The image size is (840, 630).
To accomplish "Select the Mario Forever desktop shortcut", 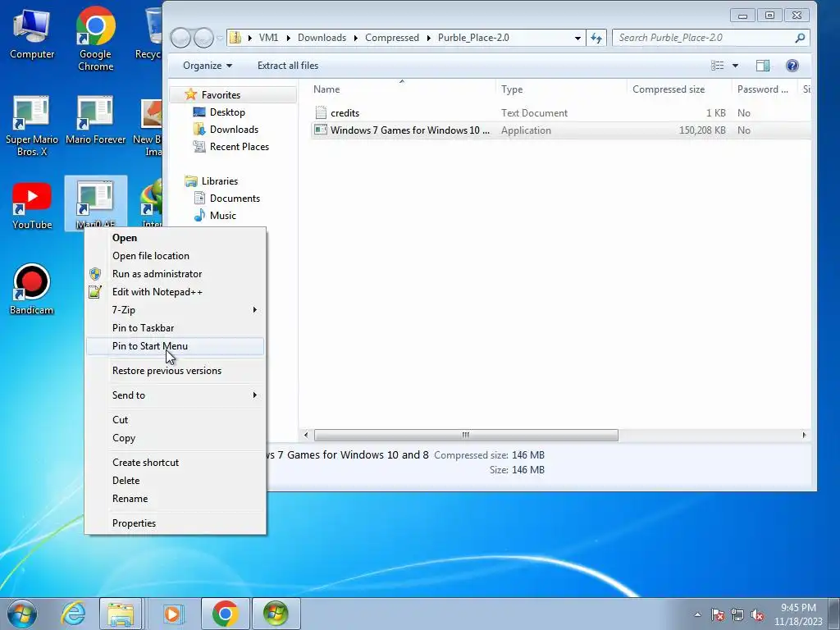I will tap(95, 121).
